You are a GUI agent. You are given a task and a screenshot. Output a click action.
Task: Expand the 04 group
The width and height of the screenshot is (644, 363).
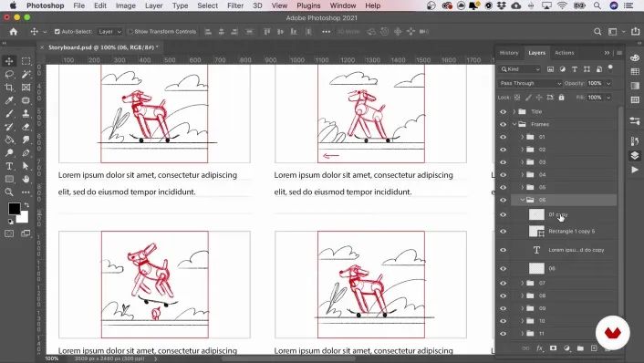[523, 174]
